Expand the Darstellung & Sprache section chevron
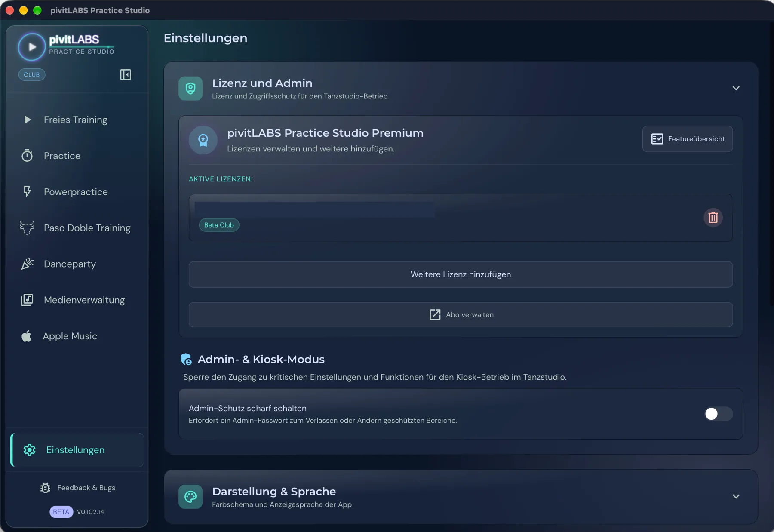The width and height of the screenshot is (774, 532). point(736,496)
